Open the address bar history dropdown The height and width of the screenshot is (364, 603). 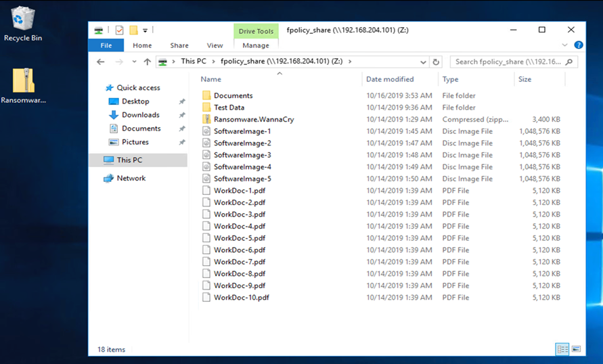424,62
